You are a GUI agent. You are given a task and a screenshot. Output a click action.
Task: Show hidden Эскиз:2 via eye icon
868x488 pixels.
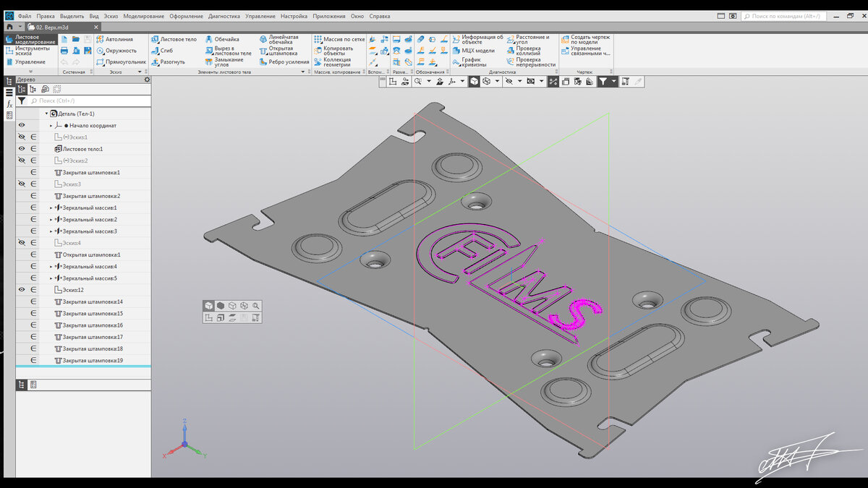22,160
